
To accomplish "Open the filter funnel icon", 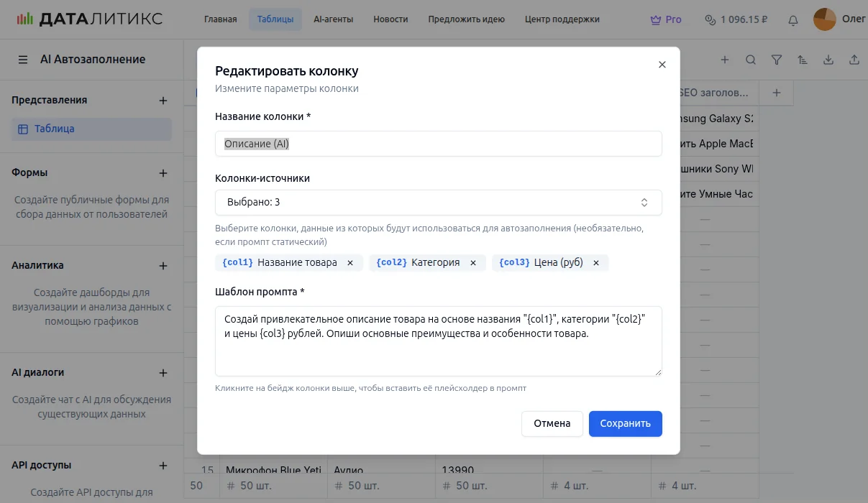I will point(777,60).
